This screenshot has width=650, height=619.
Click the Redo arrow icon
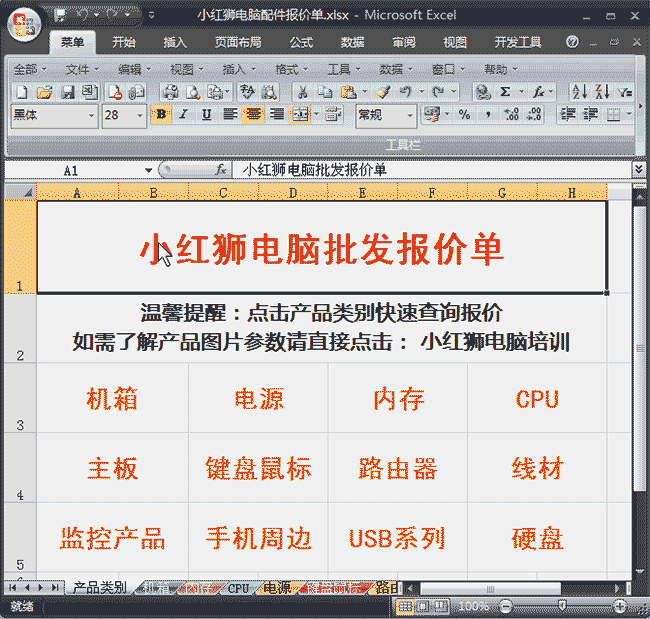438,92
